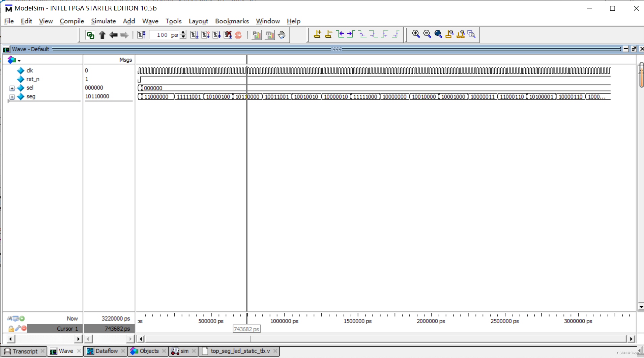Undock the Wave window pane
644x358 pixels.
634,49
